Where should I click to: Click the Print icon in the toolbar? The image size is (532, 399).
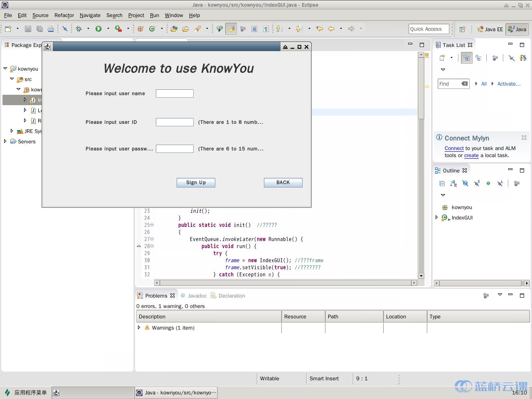click(51, 29)
